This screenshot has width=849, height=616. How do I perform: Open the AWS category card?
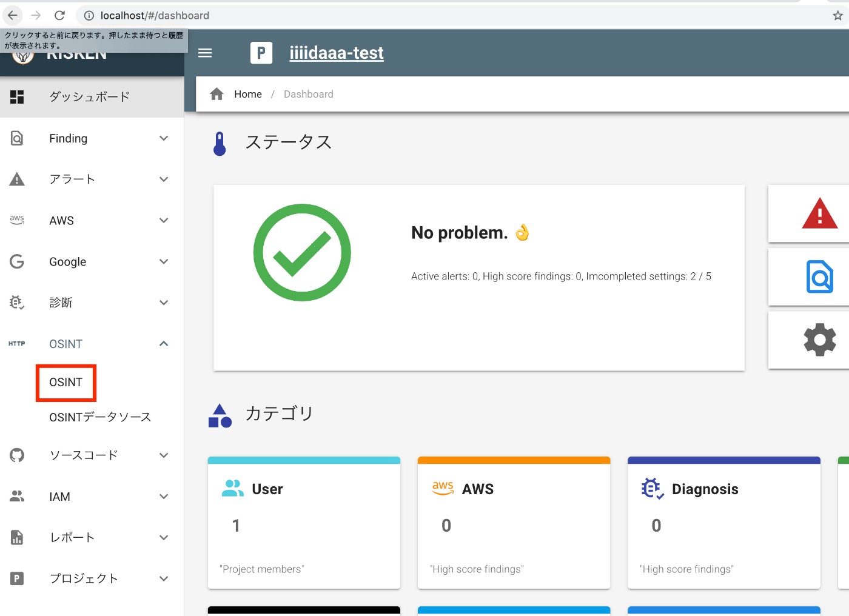[514, 523]
